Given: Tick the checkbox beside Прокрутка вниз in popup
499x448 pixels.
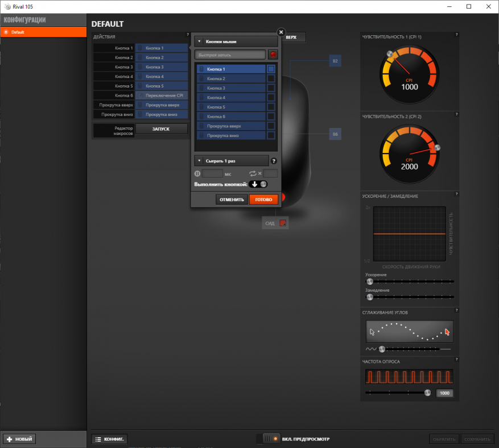Looking at the screenshot, I should (x=271, y=136).
